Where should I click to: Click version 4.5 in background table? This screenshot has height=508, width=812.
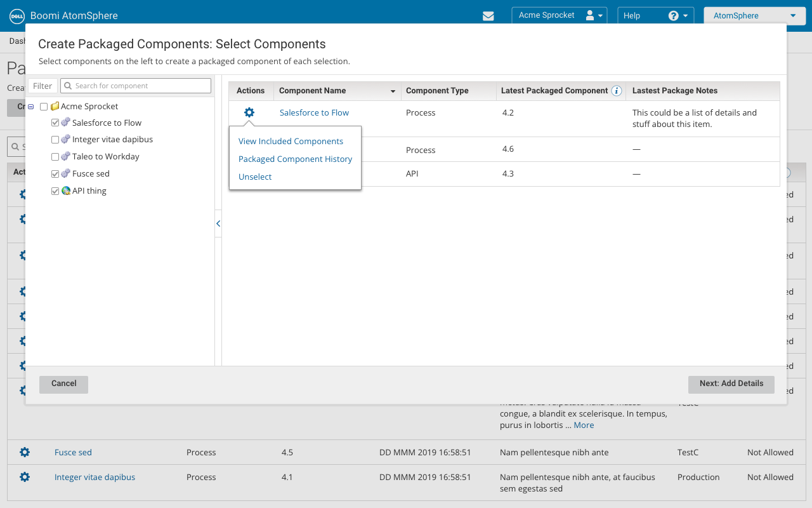(287, 452)
